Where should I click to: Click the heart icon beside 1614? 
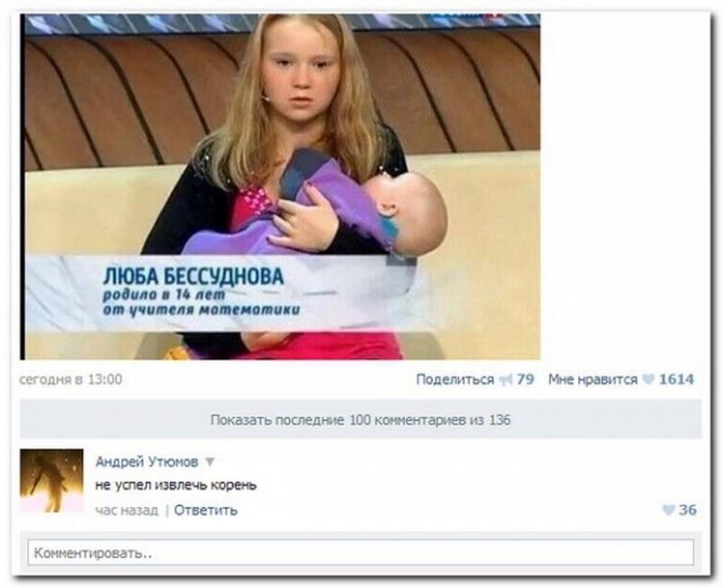[648, 379]
